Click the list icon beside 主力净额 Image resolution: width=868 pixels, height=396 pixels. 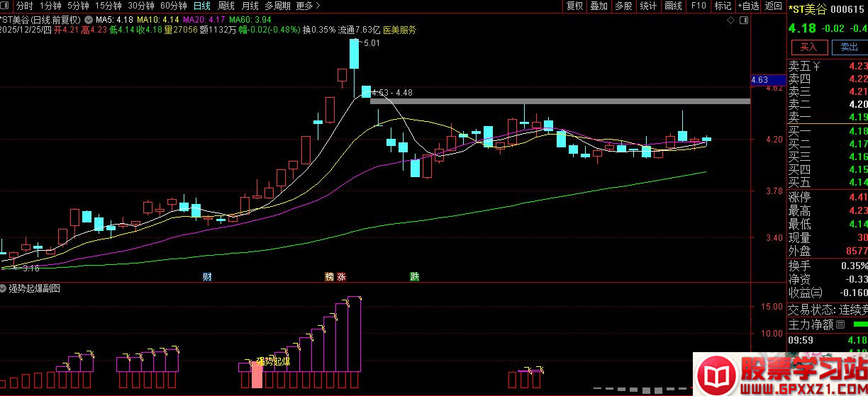pyautogui.click(x=840, y=324)
